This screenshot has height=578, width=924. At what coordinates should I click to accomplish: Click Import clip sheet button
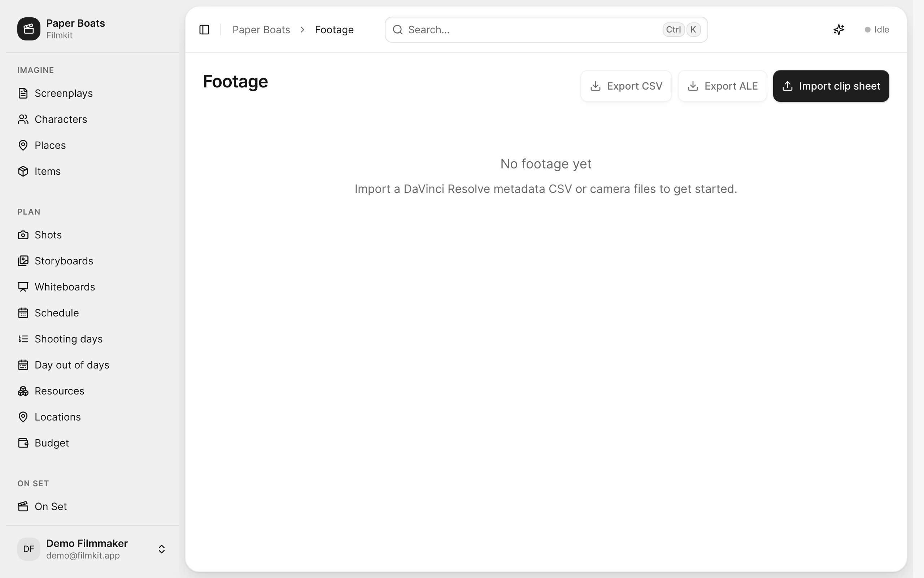pyautogui.click(x=831, y=86)
